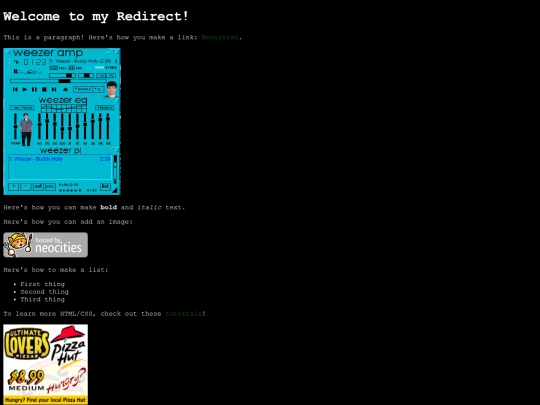
Task: Click the 'hosted by neocities' badge image
Action: coord(45,245)
